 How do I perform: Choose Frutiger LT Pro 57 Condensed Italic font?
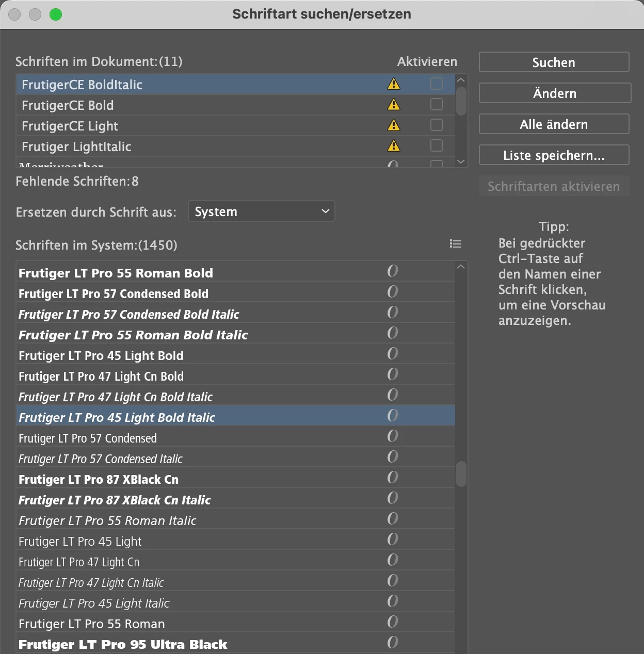235,458
